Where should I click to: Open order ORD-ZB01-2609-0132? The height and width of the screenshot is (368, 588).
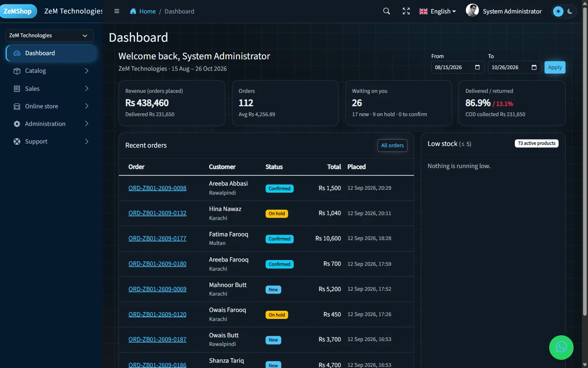(x=157, y=213)
